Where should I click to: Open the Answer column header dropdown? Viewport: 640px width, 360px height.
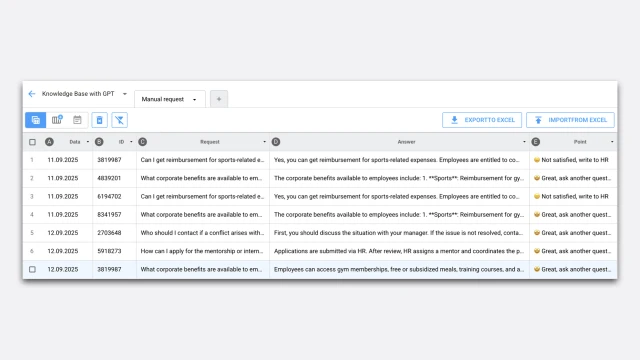pyautogui.click(x=524, y=142)
